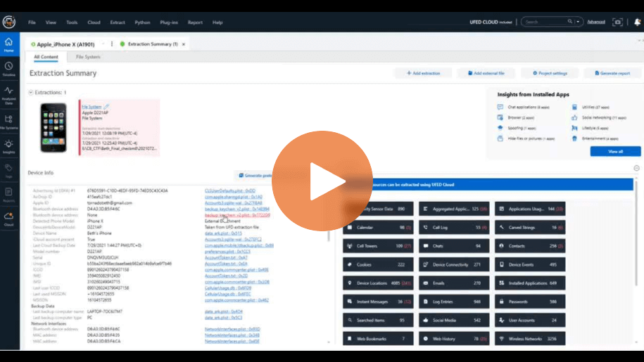Screen dimensions: 644x362
Task: Click the Tags sidebar icon
Action: click(8, 169)
